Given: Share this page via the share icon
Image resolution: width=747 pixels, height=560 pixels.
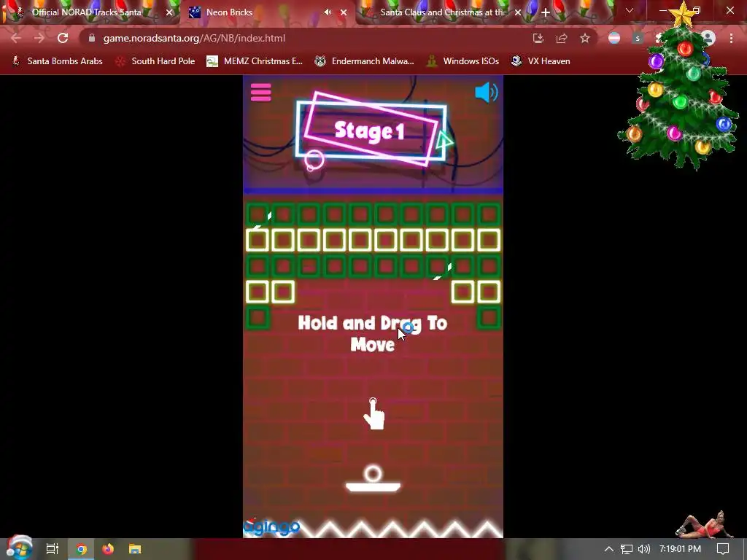Looking at the screenshot, I should 562,38.
